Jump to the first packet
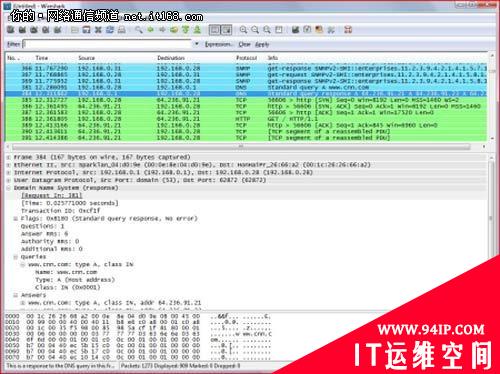 point(185,30)
